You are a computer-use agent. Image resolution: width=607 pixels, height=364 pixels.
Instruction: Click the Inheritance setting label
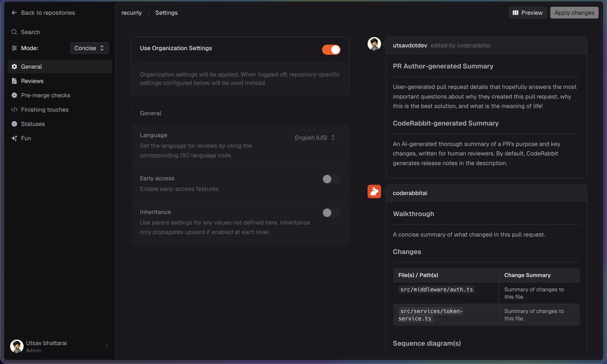click(x=155, y=212)
